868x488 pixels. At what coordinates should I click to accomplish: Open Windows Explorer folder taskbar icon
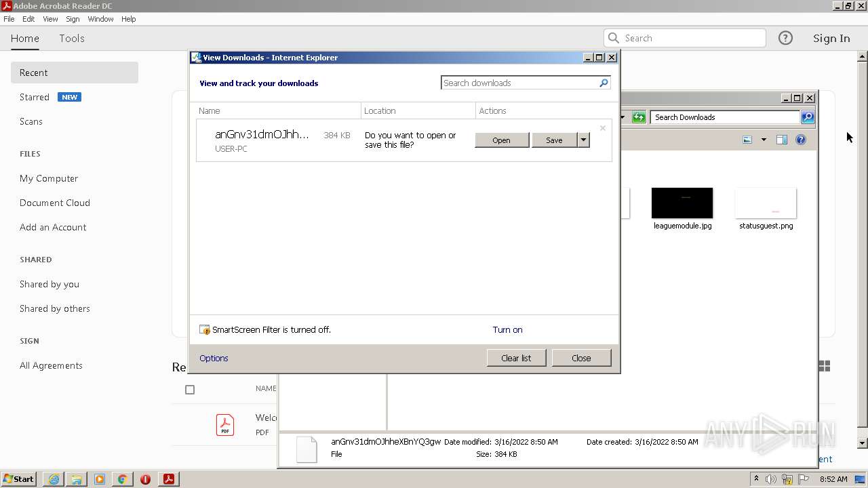[x=77, y=479]
